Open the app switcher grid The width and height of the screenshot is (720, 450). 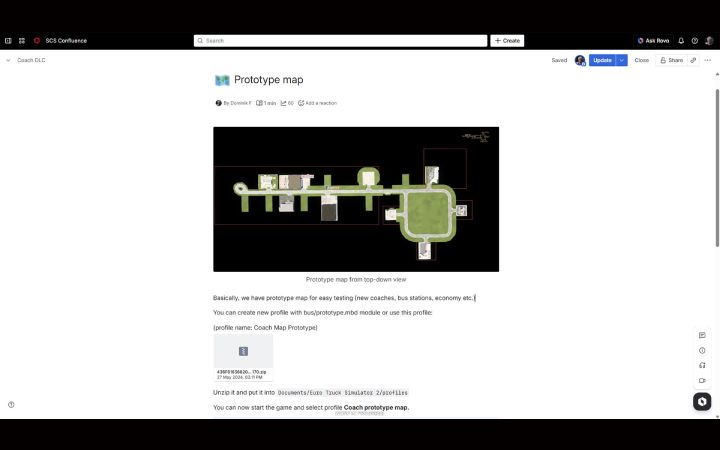[x=22, y=41]
